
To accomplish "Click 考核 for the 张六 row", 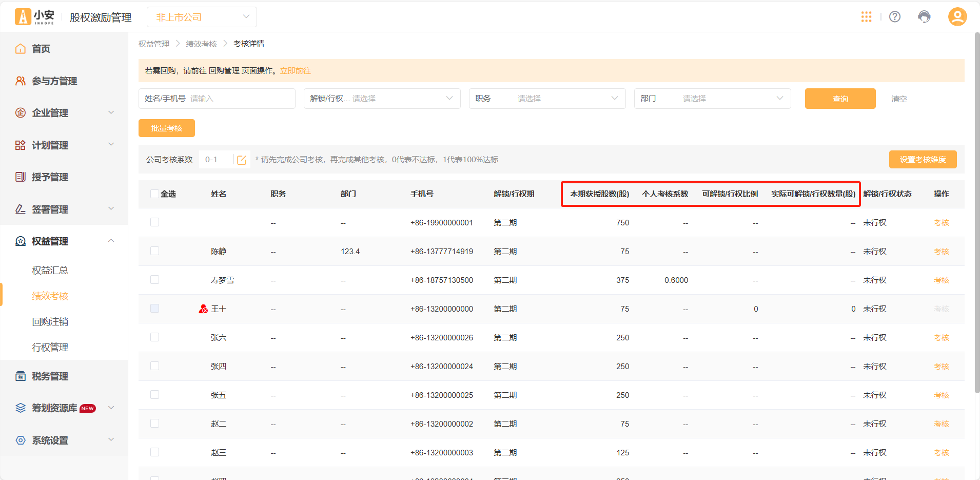I will coord(942,338).
